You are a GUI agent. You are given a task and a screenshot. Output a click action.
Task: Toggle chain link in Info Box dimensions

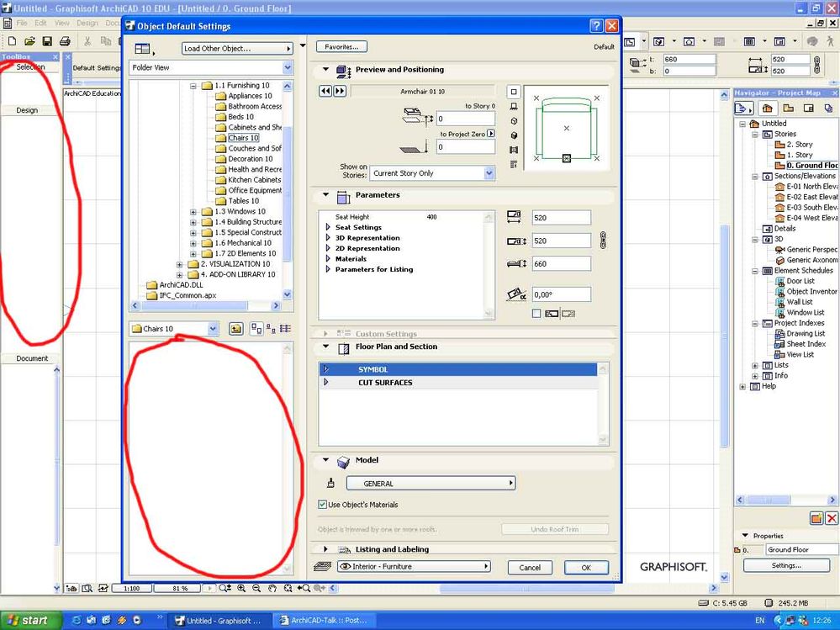click(x=817, y=65)
